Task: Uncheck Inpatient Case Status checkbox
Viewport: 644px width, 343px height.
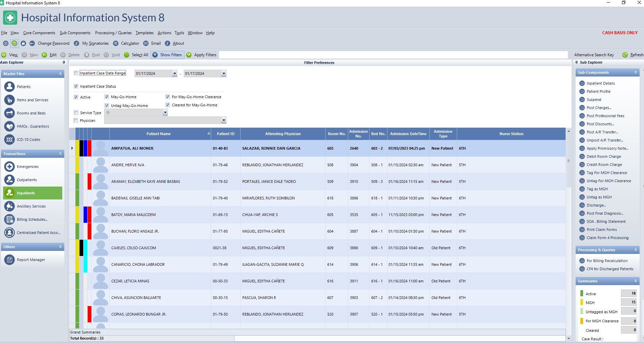Action: (76, 86)
